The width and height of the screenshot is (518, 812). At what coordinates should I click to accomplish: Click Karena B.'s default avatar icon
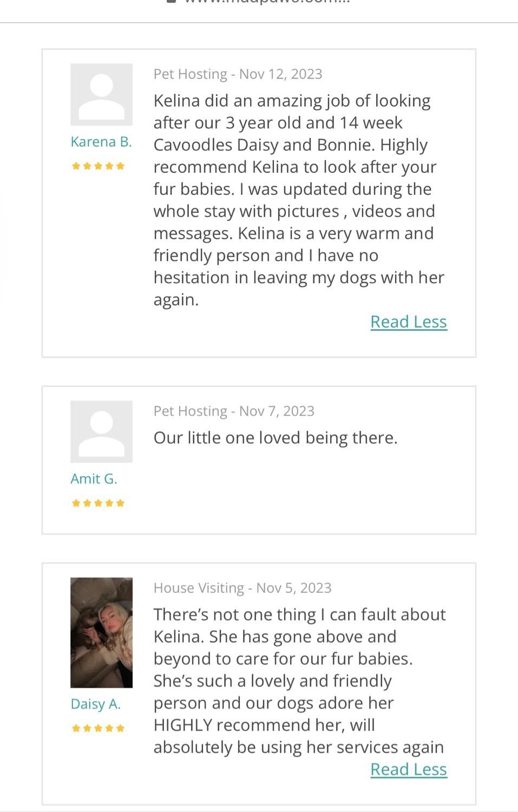101,95
